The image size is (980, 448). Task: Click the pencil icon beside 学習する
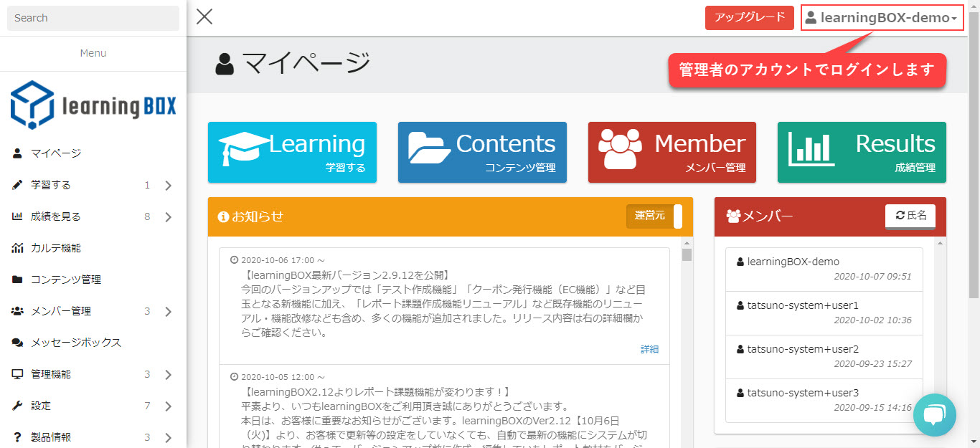pyautogui.click(x=17, y=185)
